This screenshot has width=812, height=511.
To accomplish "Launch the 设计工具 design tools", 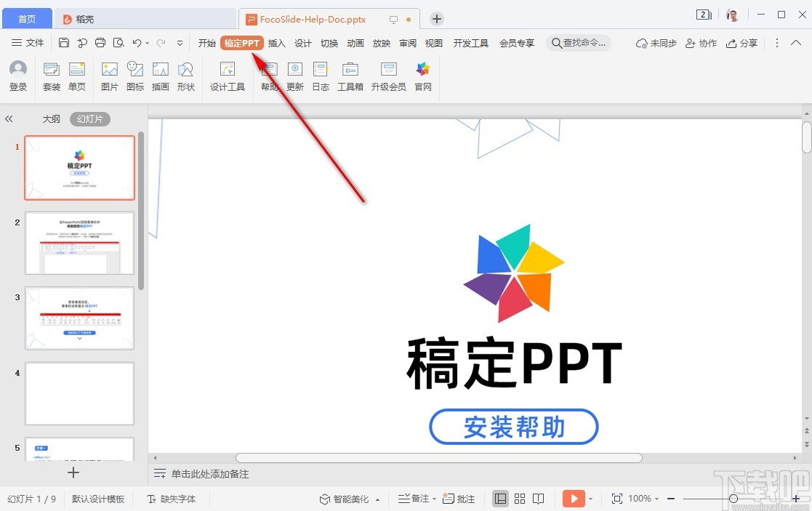I will point(227,75).
